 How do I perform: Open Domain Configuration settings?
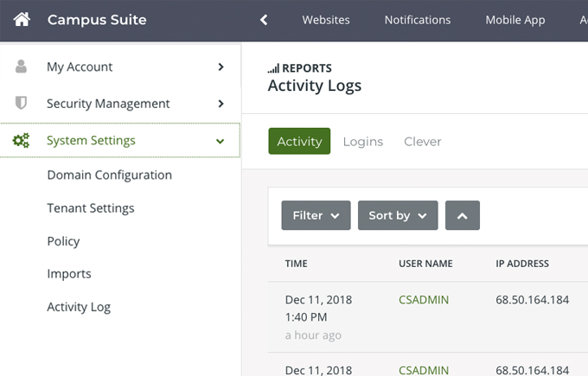pyautogui.click(x=109, y=175)
